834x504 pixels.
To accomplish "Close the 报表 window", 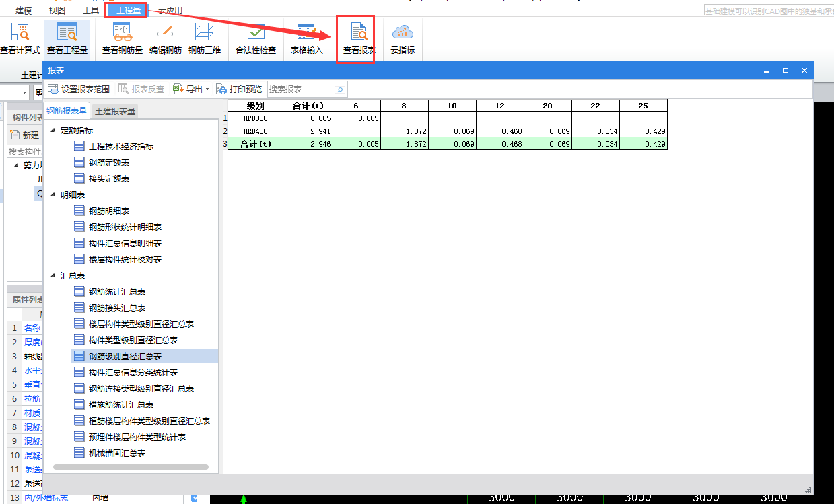I will click(x=804, y=70).
